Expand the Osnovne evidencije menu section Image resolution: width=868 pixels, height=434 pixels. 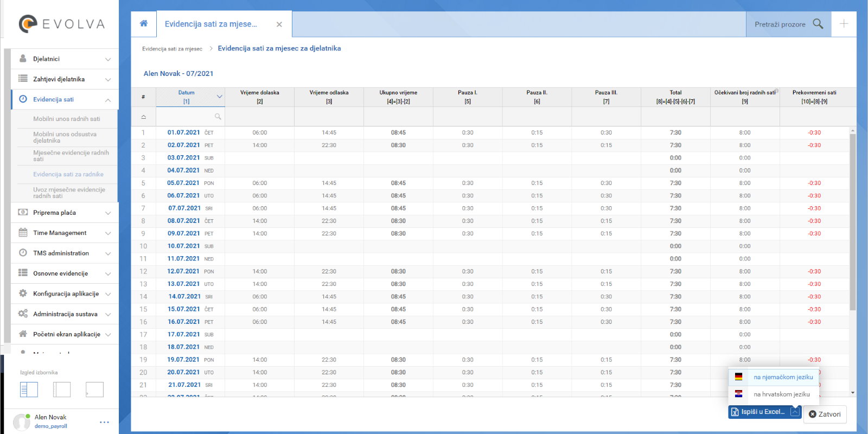pyautogui.click(x=108, y=273)
